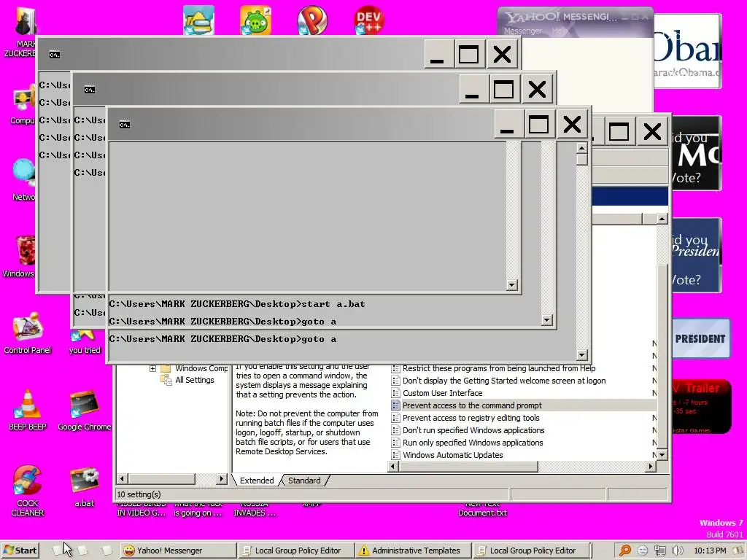
Task: Click the orange magnifier tray icon
Action: pos(625,551)
